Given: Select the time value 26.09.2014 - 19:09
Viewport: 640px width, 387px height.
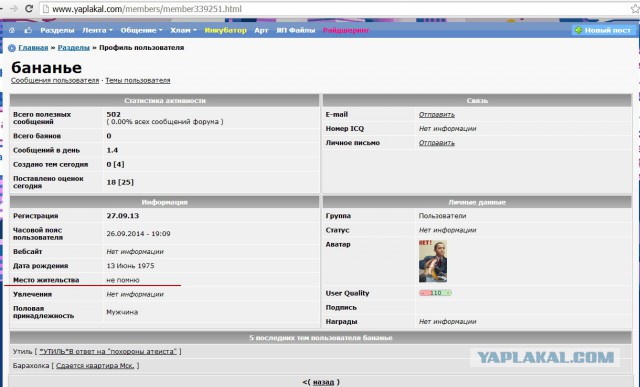Looking at the screenshot, I should click(x=138, y=234).
